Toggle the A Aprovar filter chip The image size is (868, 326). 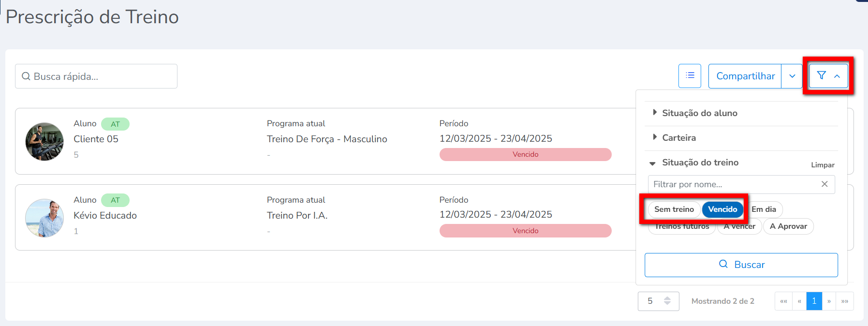coord(788,226)
